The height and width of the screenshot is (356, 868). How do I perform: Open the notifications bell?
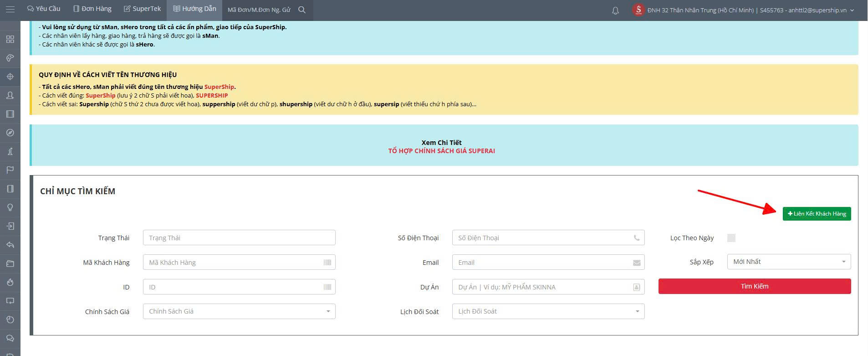point(615,10)
